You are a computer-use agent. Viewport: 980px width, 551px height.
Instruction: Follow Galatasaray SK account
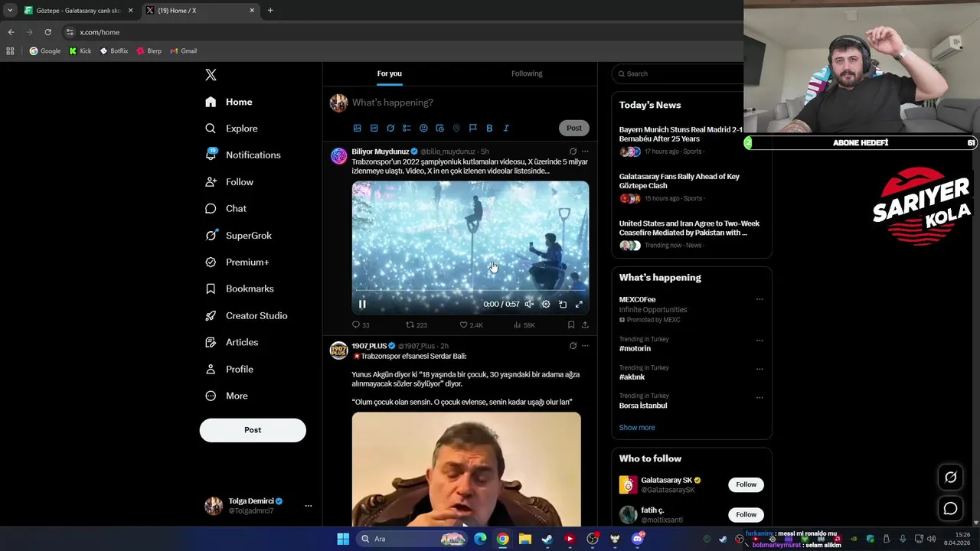pyautogui.click(x=746, y=484)
